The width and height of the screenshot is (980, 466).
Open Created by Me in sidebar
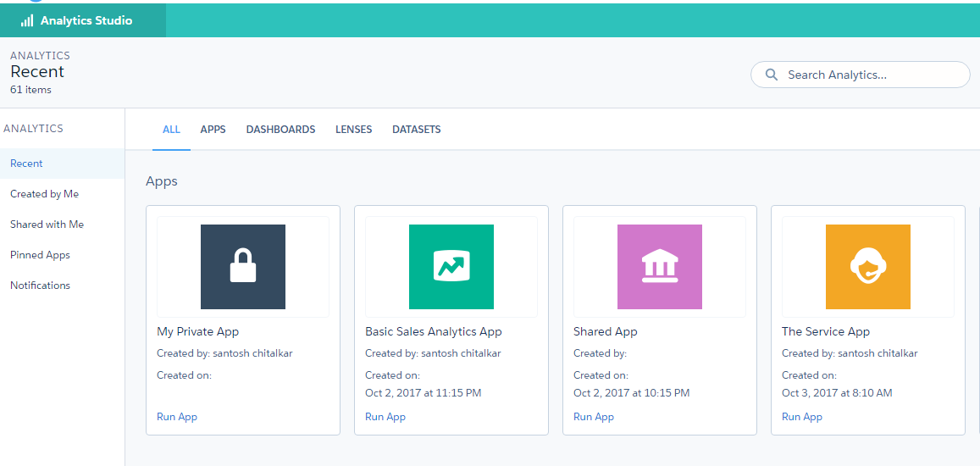(44, 194)
